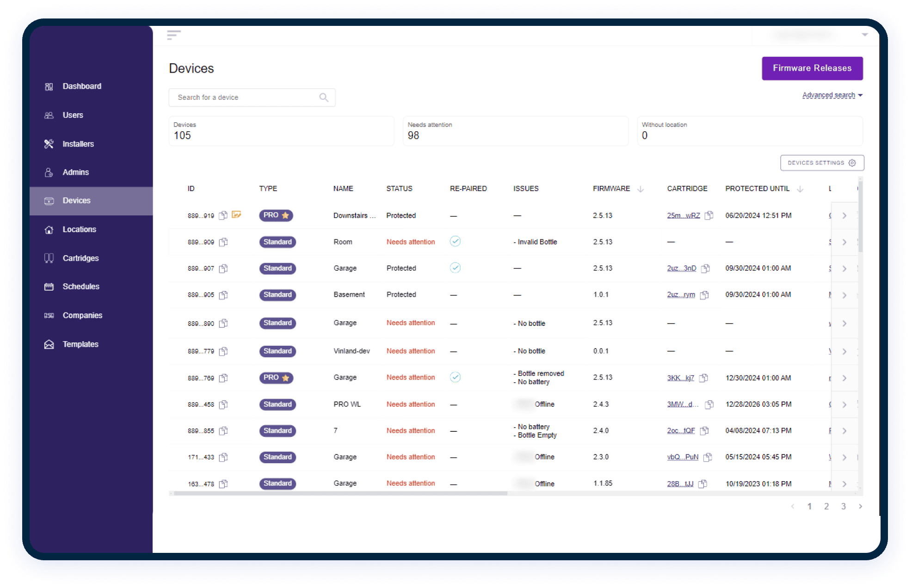Copy device ID 889...890
The height and width of the screenshot is (588, 912).
coord(223,323)
